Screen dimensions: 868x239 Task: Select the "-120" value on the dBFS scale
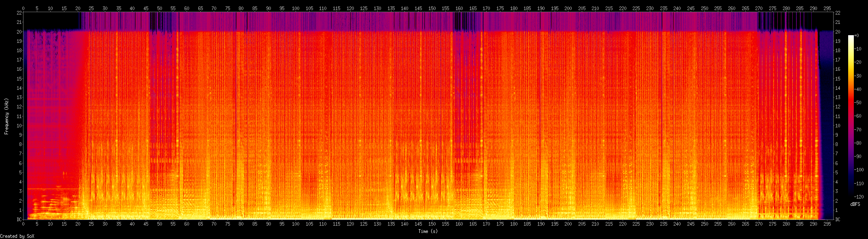tap(859, 197)
